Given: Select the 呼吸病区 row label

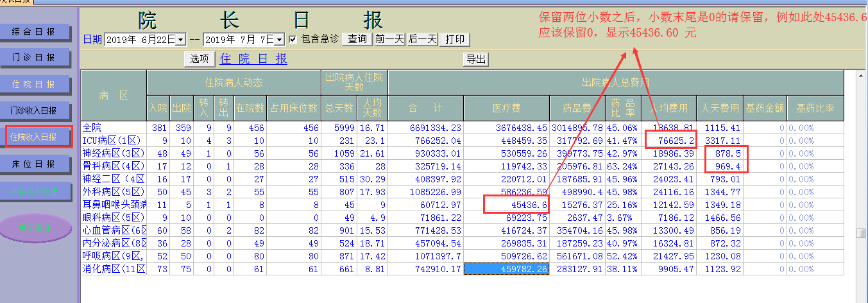Looking at the screenshot, I should pos(114,255).
